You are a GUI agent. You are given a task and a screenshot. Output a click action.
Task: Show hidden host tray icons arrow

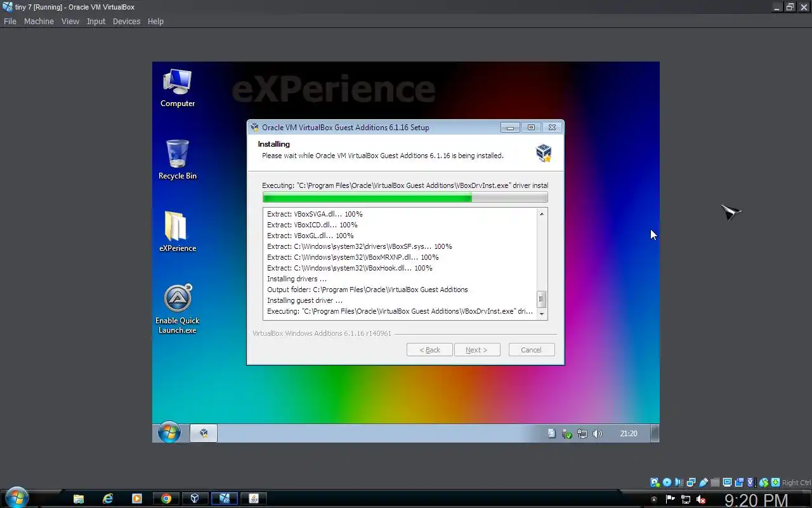coord(655,500)
